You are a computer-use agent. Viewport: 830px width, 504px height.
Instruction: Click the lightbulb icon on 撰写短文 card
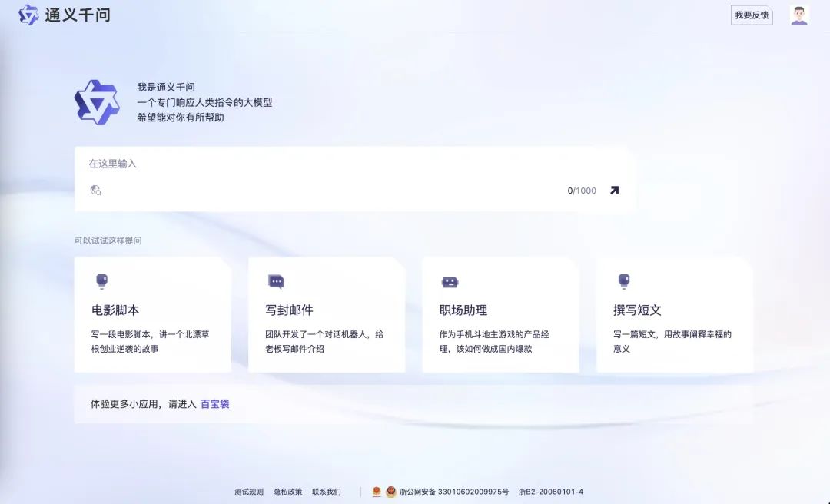(x=624, y=281)
